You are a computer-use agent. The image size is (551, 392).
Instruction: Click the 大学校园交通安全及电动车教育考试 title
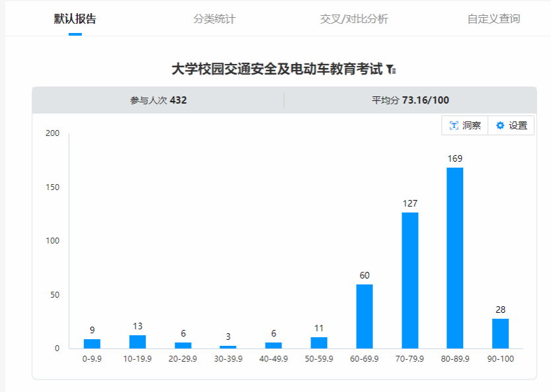pos(276,69)
